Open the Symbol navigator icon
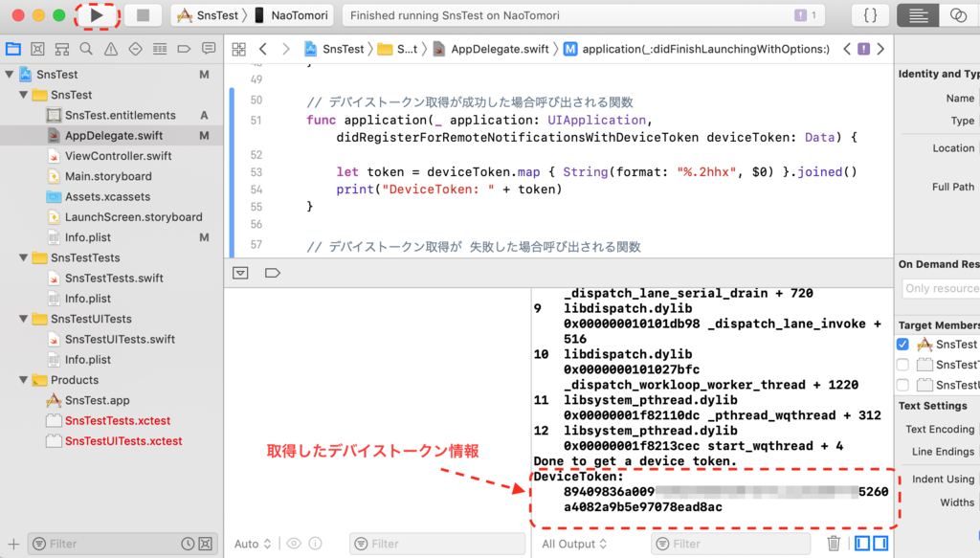 (62, 49)
